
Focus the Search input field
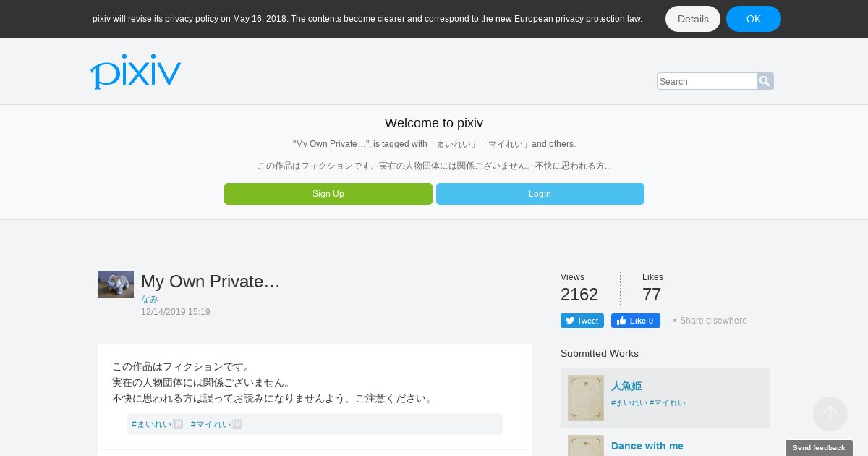pyautogui.click(x=707, y=81)
